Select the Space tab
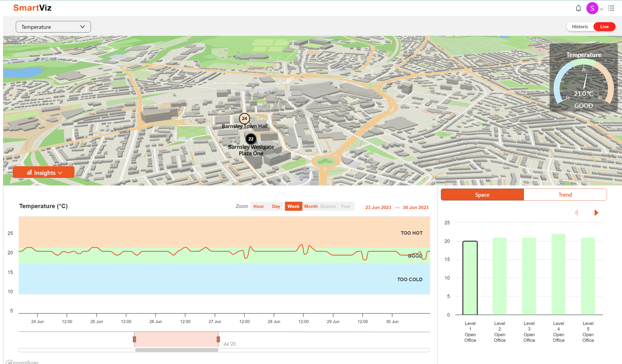622x364 pixels. (x=482, y=195)
